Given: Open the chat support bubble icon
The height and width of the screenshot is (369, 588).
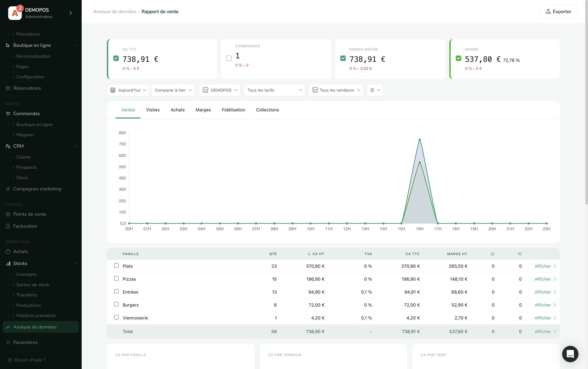Looking at the screenshot, I should click(x=570, y=354).
